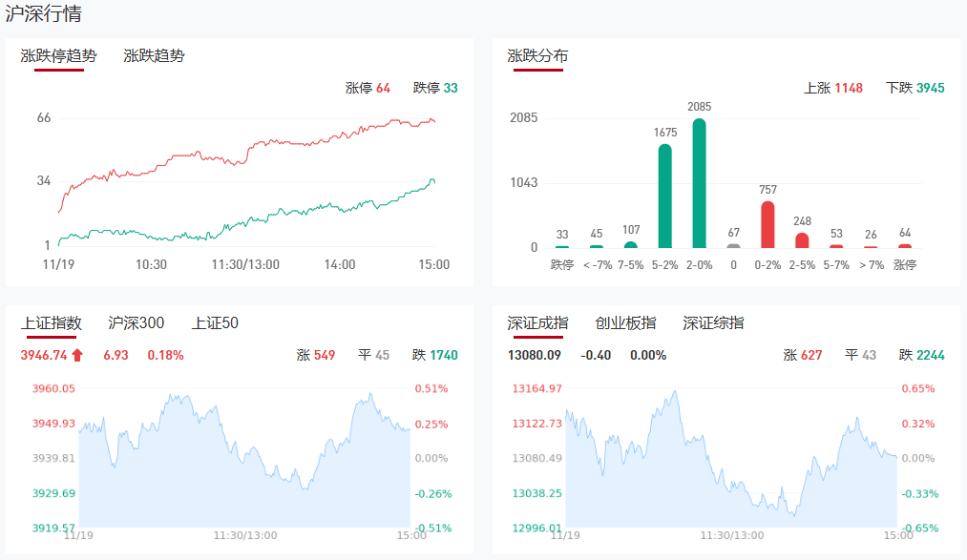This screenshot has width=967, height=560.
Task: Open the 沪深300 index tab
Action: [136, 323]
